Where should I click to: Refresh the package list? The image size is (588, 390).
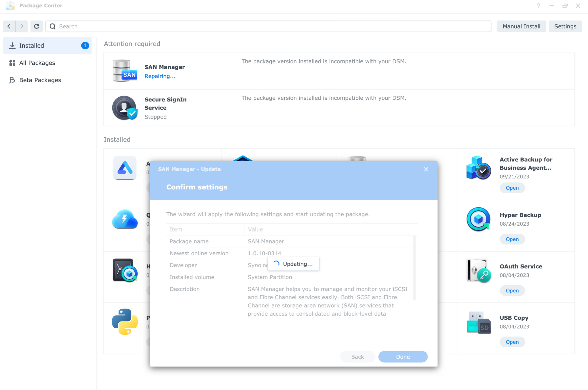(x=36, y=26)
